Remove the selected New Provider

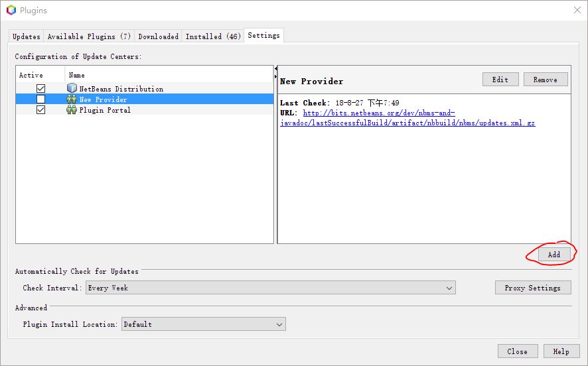point(545,80)
